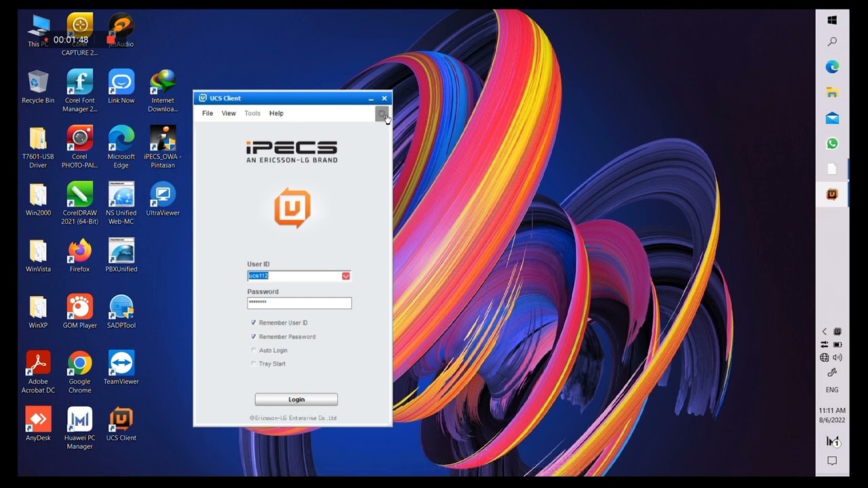Select the UltraViewer desktop icon
This screenshot has width=868, height=488.
163,199
